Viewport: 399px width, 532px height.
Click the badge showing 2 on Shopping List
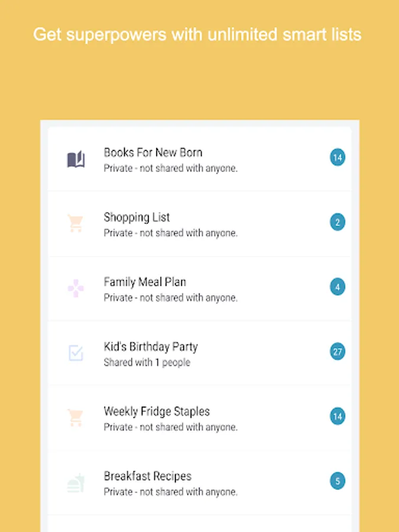pos(338,223)
